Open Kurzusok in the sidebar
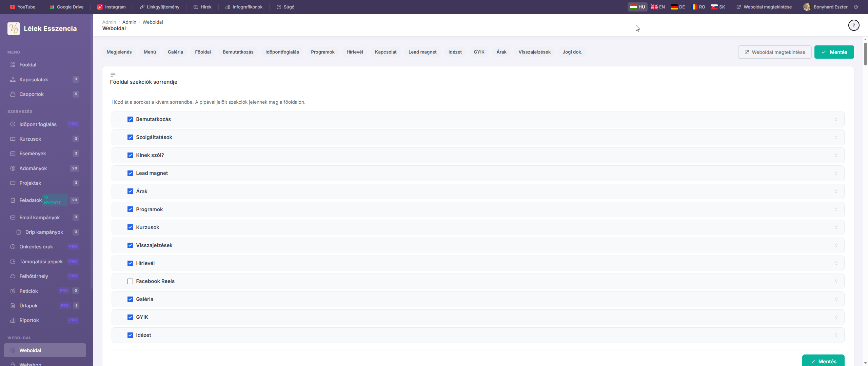Screen dimensions: 868x366 tap(45, 139)
